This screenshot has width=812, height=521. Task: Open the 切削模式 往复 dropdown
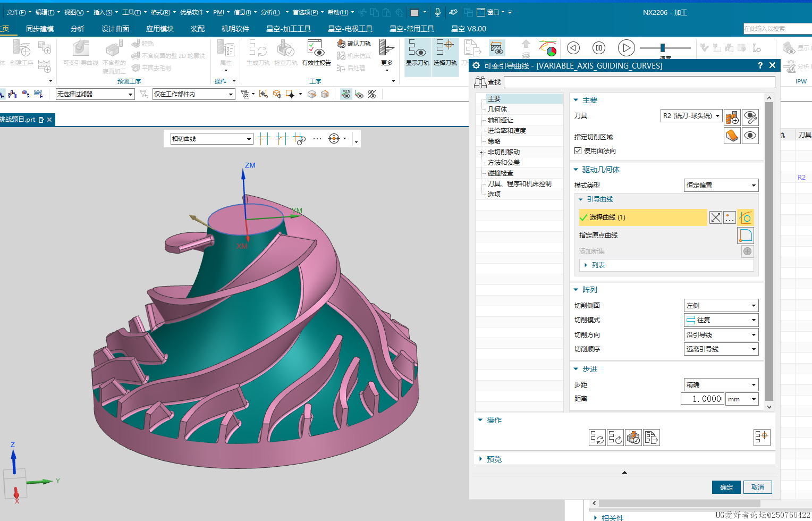point(721,320)
